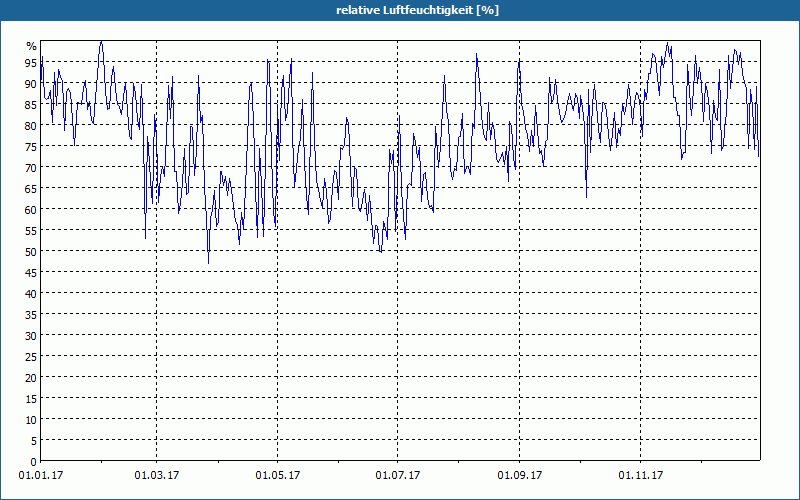
Task: Click the 25 y-axis value
Action: [x=31, y=357]
